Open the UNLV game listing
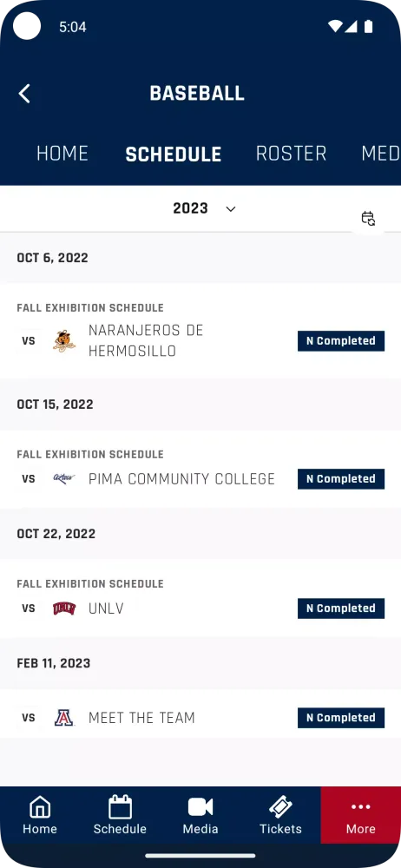Viewport: 401px width, 868px height. pos(200,598)
